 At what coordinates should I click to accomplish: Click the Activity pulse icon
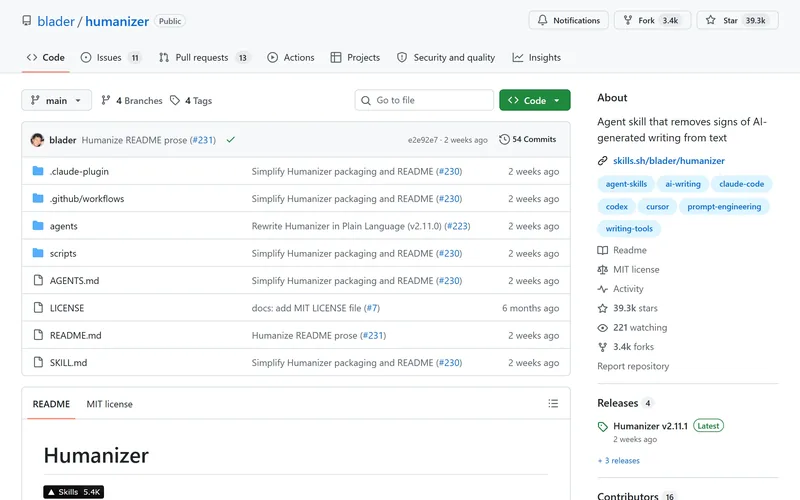pyautogui.click(x=603, y=289)
